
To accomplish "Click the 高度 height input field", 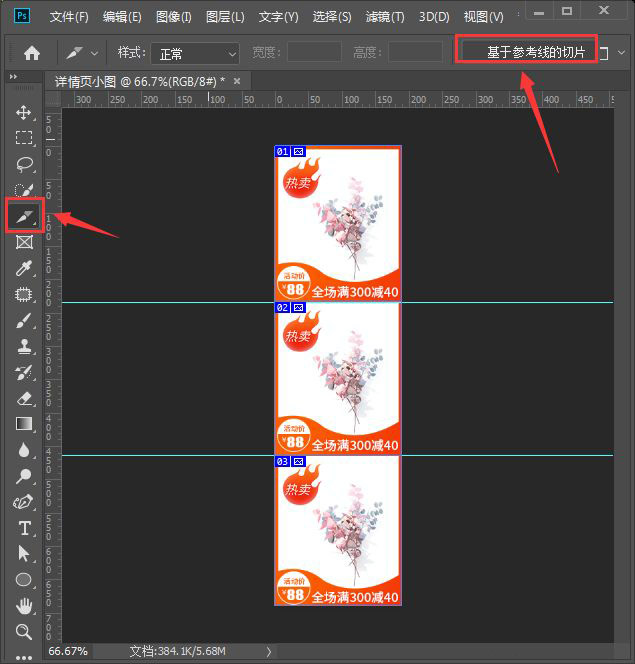I will coord(415,52).
